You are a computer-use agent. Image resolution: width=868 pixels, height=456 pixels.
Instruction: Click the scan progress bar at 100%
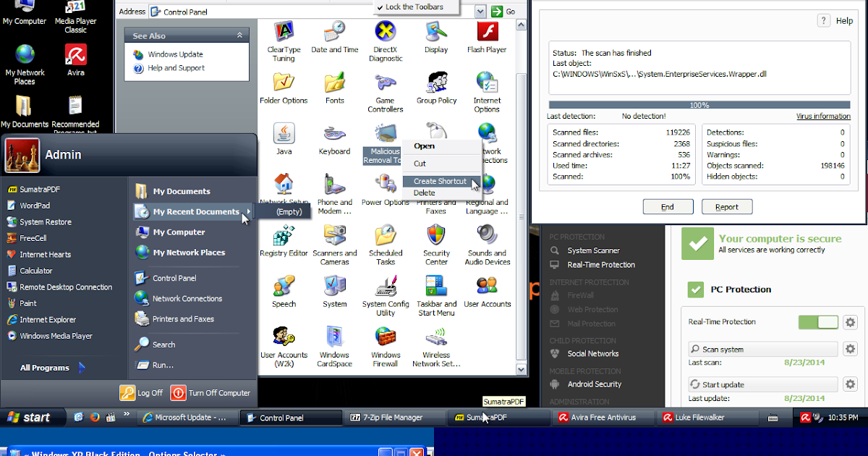(x=699, y=105)
